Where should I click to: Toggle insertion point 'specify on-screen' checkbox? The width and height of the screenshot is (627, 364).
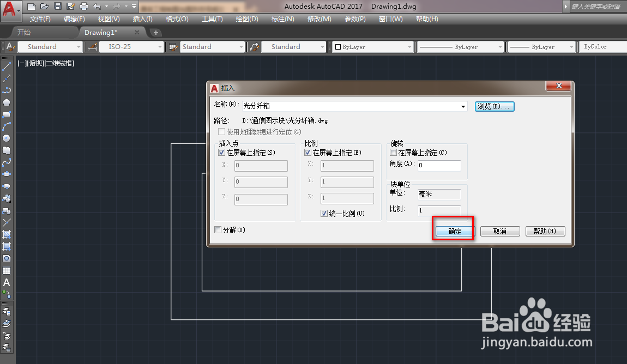coord(221,153)
